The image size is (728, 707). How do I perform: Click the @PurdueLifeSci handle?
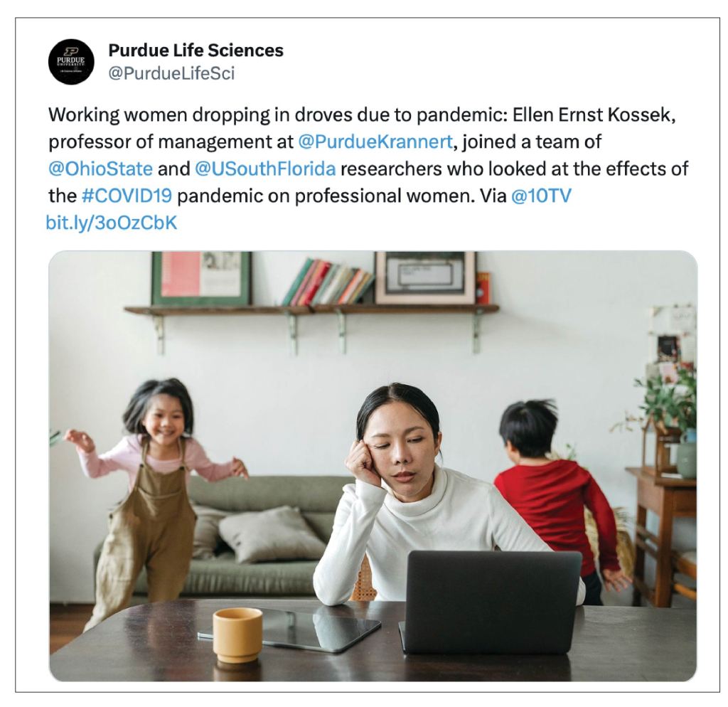171,73
